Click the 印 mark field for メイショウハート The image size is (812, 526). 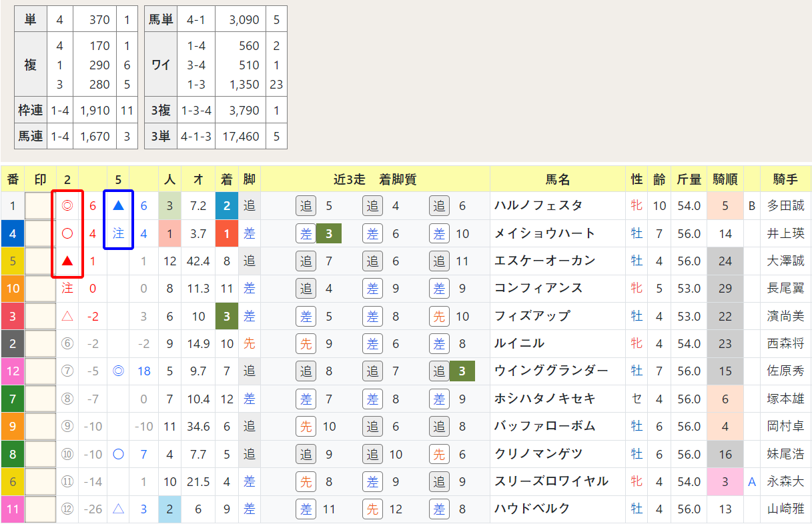coord(40,233)
